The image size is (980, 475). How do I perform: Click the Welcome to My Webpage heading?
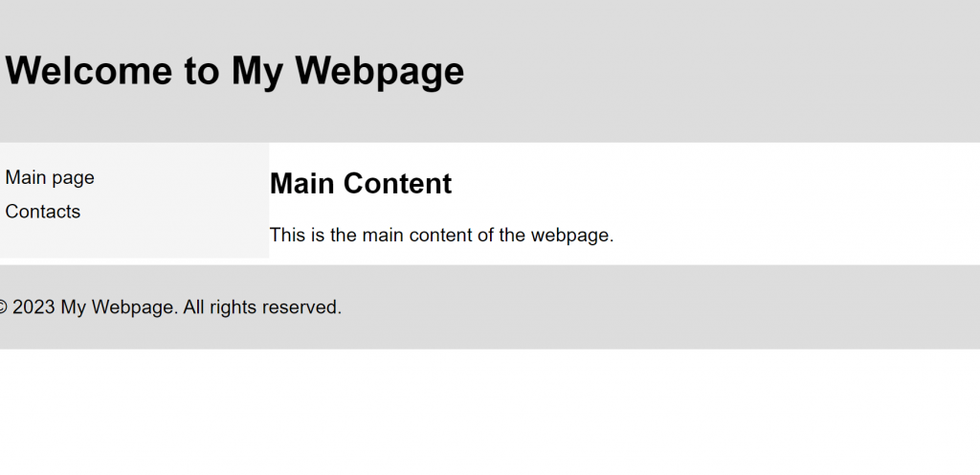(x=234, y=71)
